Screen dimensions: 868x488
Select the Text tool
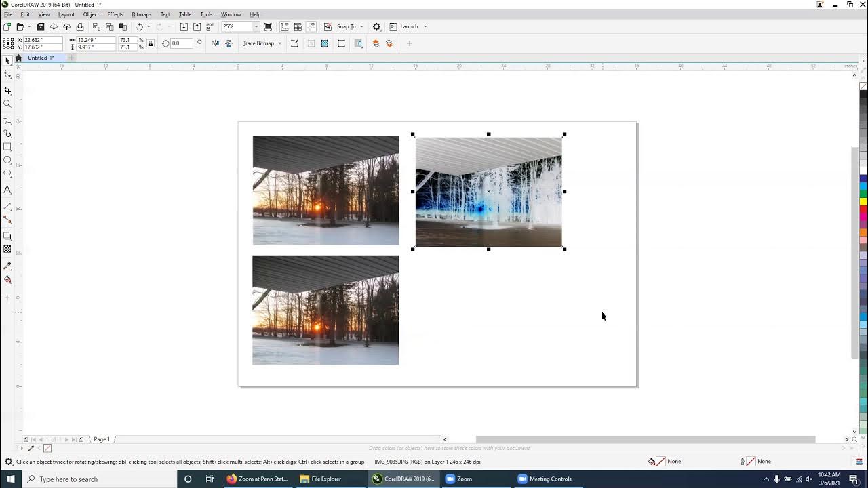click(7, 190)
